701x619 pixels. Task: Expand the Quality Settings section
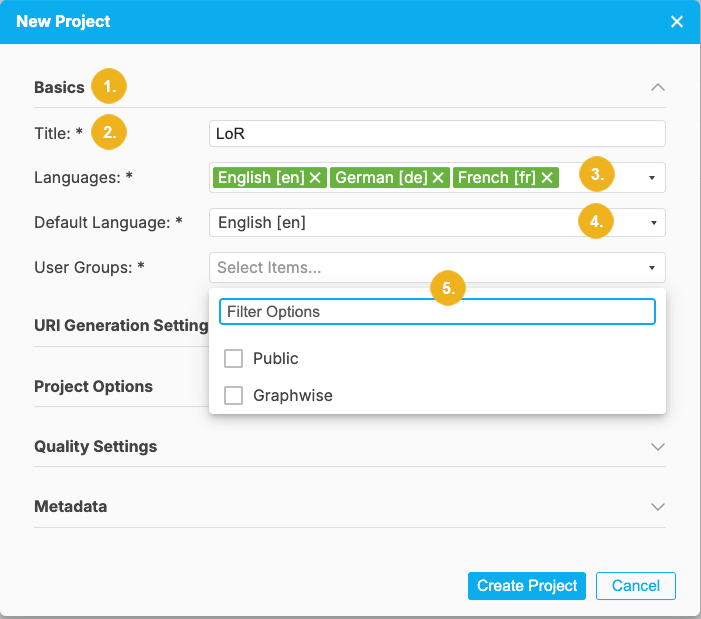pyautogui.click(x=657, y=446)
